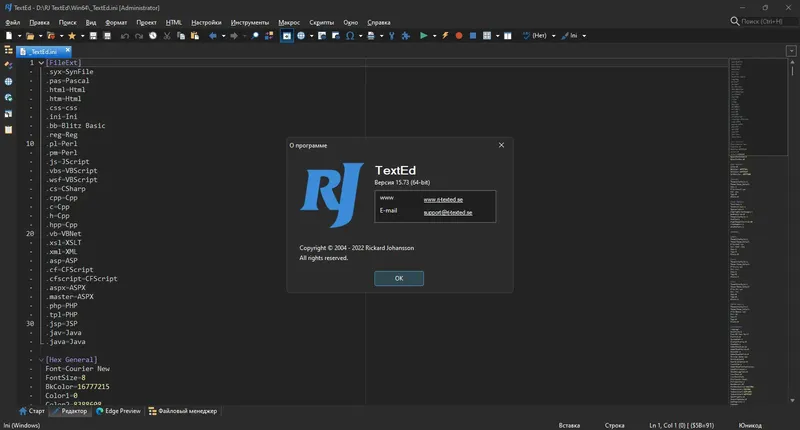Switch to the Edge Preview tab

(x=118, y=411)
